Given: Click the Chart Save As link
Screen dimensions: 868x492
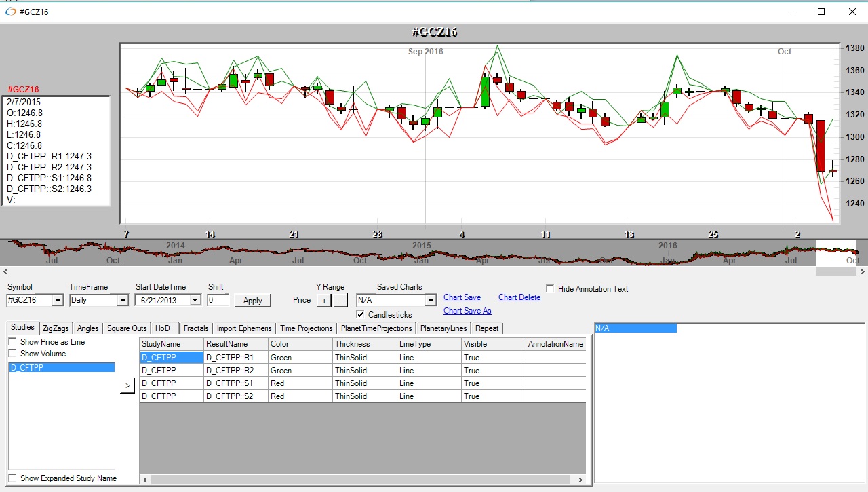Looking at the screenshot, I should (x=467, y=311).
